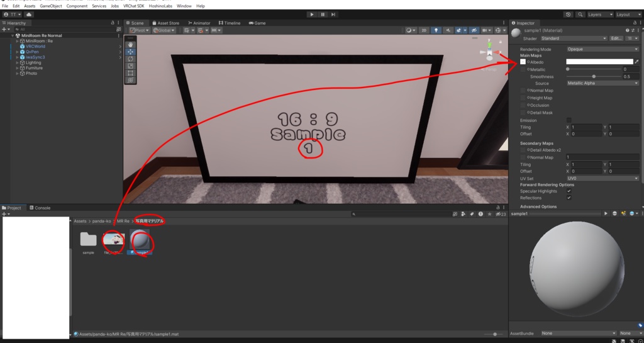Viewport: 644px width, 343px height.
Task: Click the Smoothness slider handle
Action: click(x=594, y=76)
